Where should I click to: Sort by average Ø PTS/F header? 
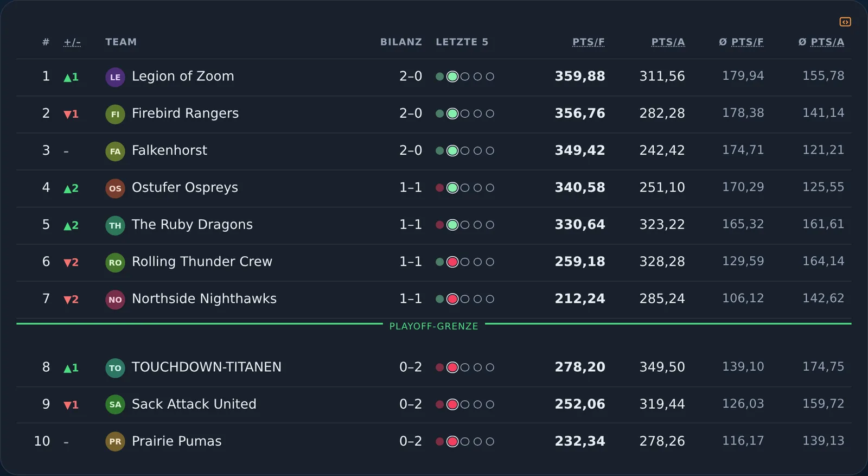pos(741,42)
